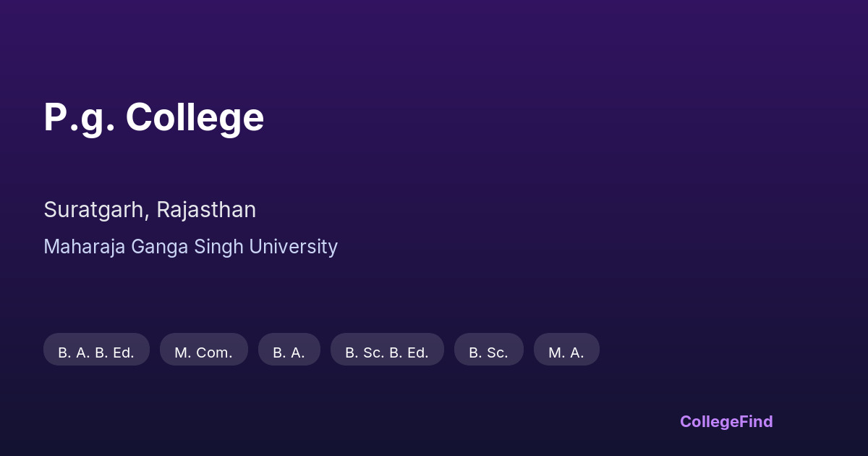Click the word Suratgarh in the location

96,210
